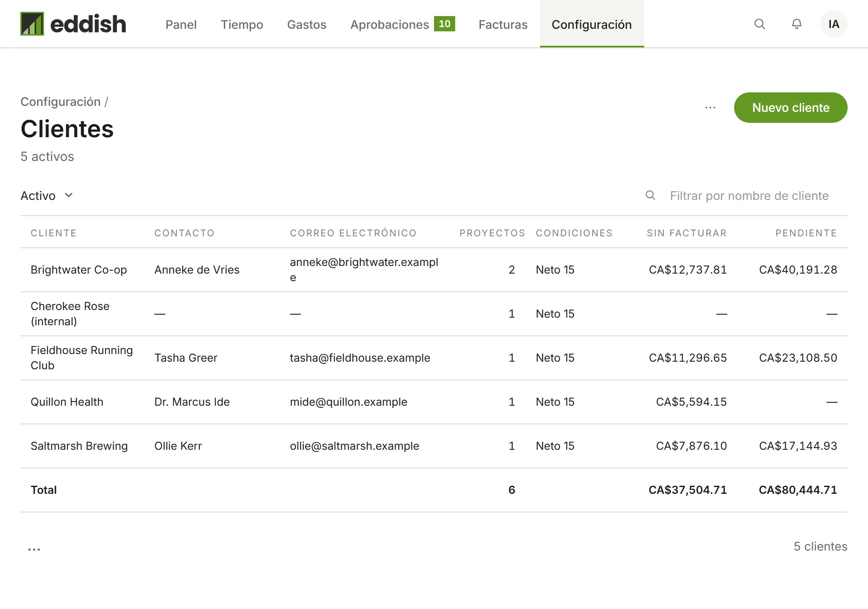Image resolution: width=868 pixels, height=609 pixels.
Task: Click Saltmarsh pending amount CA$17,144.93
Action: point(798,446)
